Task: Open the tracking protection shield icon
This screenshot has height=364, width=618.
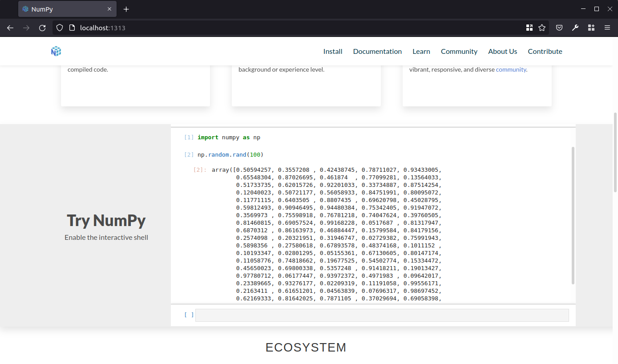Action: pyautogui.click(x=60, y=28)
